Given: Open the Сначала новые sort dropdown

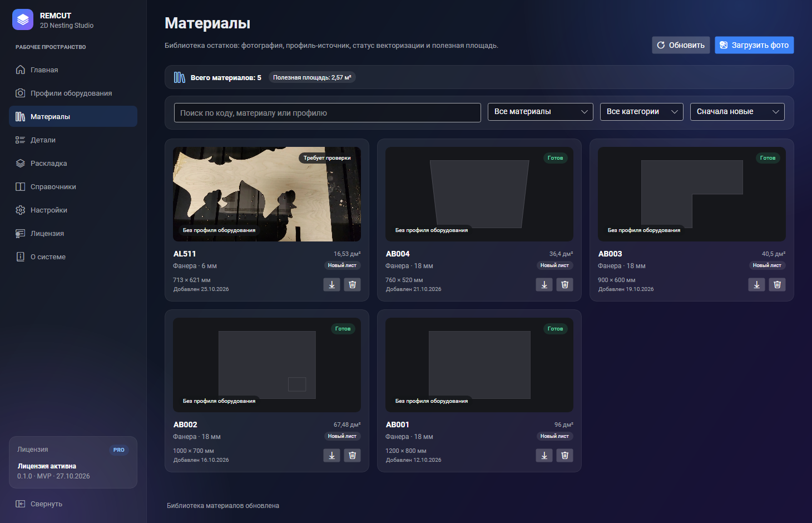Looking at the screenshot, I should pos(737,112).
